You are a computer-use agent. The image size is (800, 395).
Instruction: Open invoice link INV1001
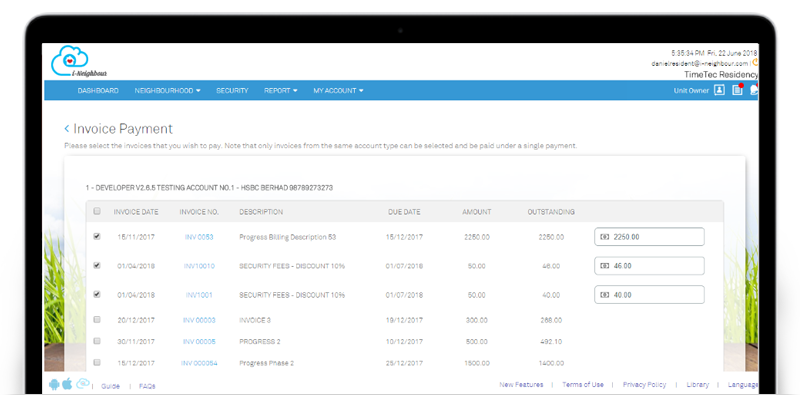click(x=199, y=295)
